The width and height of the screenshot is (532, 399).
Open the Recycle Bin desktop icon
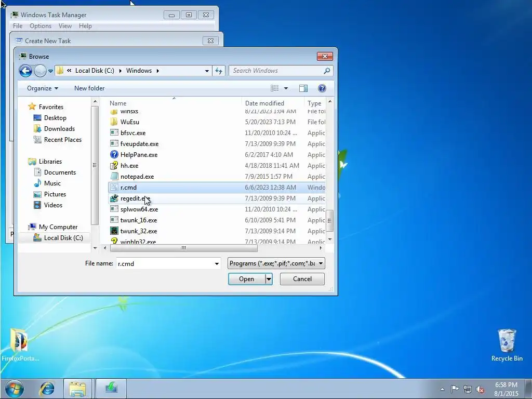pos(507,345)
